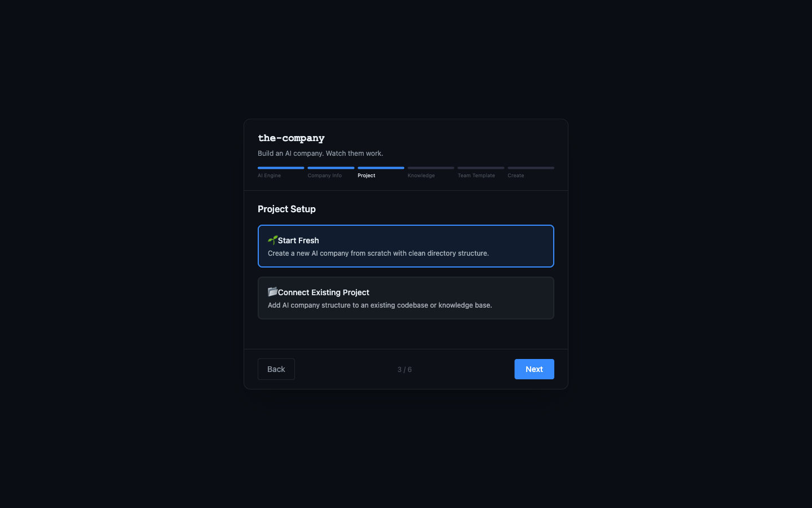Click the gray progress bar above Knowledge
The height and width of the screenshot is (508, 812).
[431, 168]
